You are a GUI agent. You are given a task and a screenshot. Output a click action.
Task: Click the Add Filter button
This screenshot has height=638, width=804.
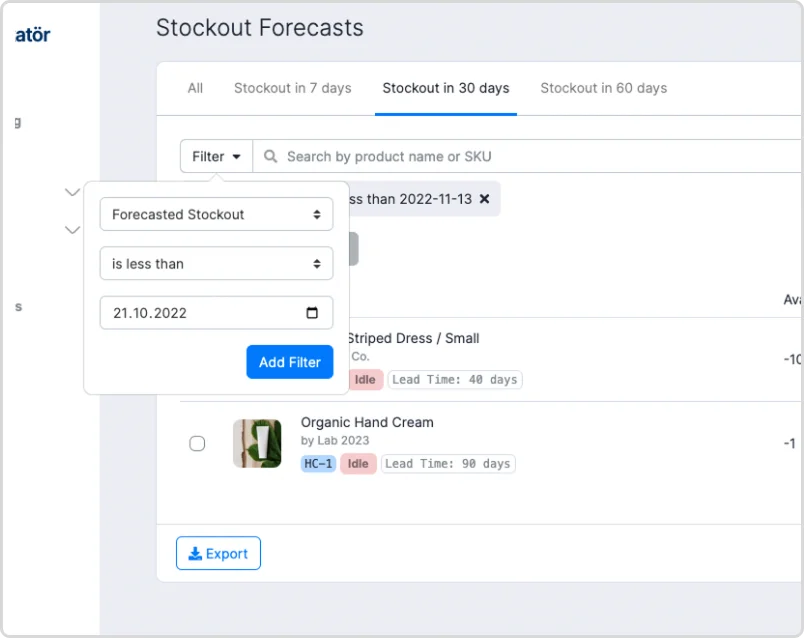pos(289,362)
